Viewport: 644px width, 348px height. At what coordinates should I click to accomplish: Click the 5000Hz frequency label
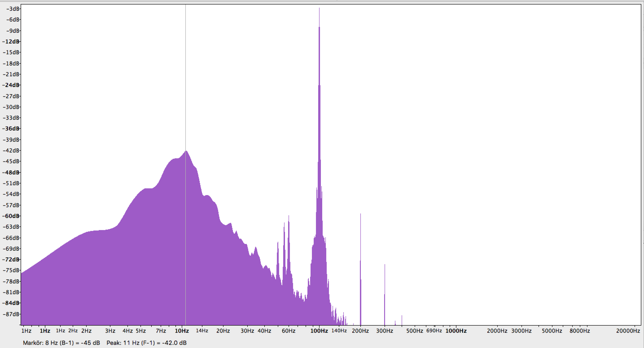click(552, 331)
